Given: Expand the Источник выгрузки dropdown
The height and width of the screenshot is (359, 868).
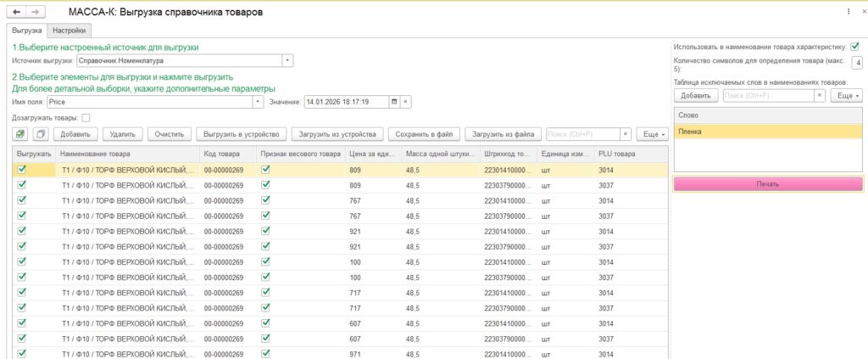Looking at the screenshot, I should 287,61.
